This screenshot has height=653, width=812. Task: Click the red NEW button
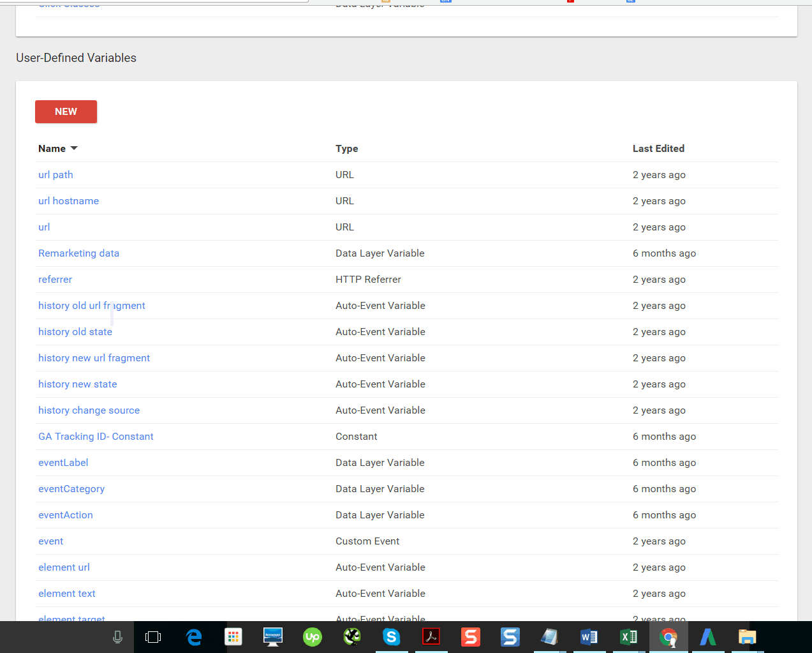pos(66,112)
